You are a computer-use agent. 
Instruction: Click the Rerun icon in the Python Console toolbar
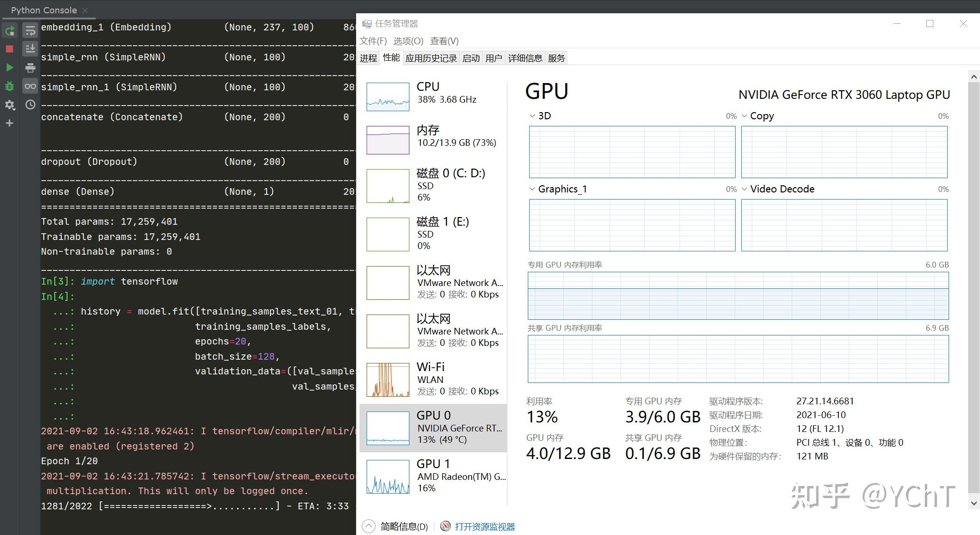point(10,30)
